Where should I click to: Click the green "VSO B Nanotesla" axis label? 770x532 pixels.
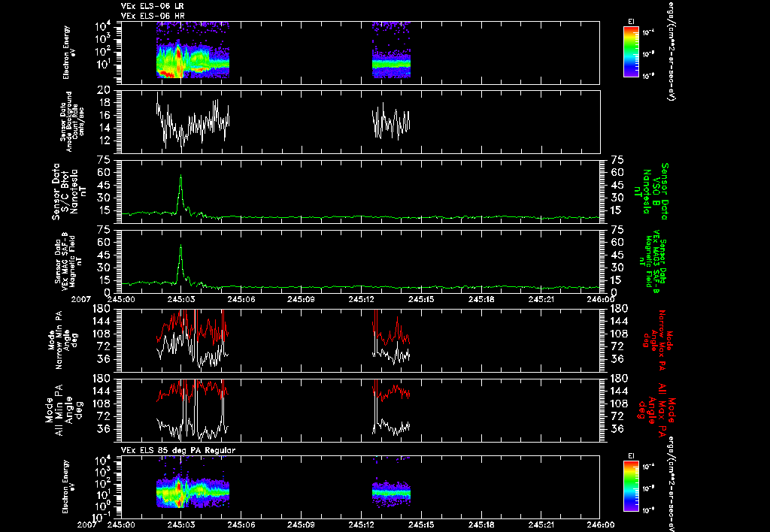pos(651,192)
